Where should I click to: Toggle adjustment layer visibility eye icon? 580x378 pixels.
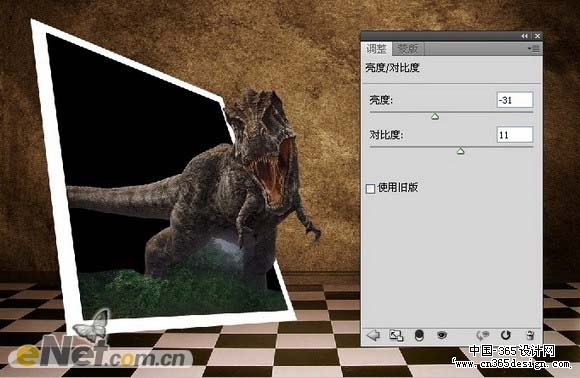(x=442, y=335)
